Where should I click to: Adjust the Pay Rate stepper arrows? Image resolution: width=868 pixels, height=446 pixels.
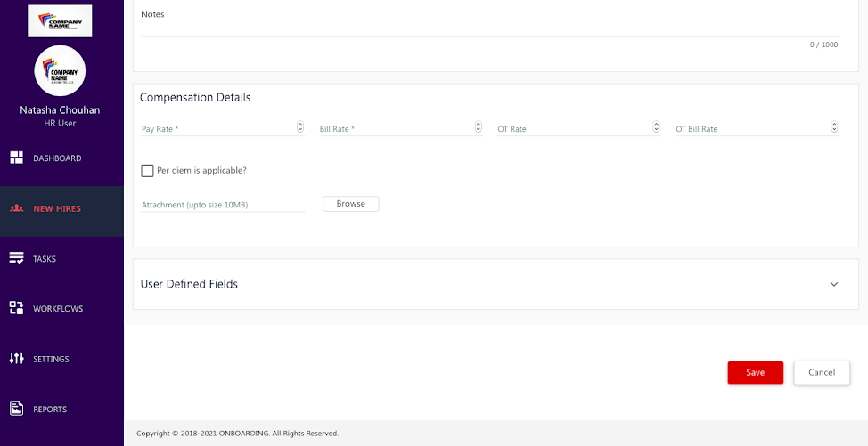(300, 127)
